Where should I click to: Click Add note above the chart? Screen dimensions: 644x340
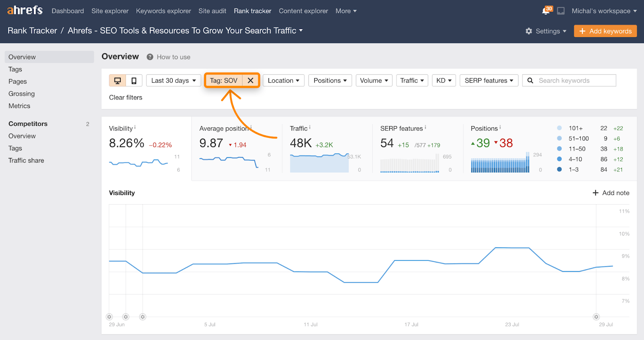point(611,193)
